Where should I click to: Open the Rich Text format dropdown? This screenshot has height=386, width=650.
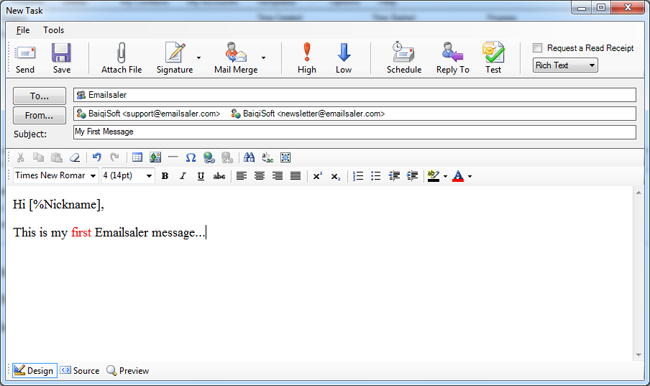(x=565, y=65)
